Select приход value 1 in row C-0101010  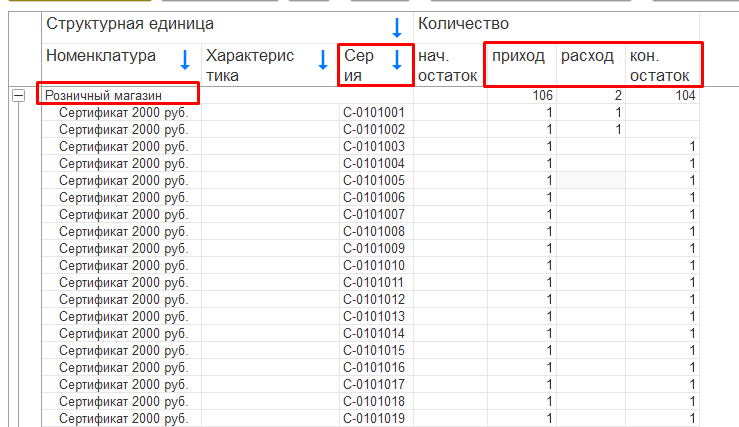pos(522,265)
